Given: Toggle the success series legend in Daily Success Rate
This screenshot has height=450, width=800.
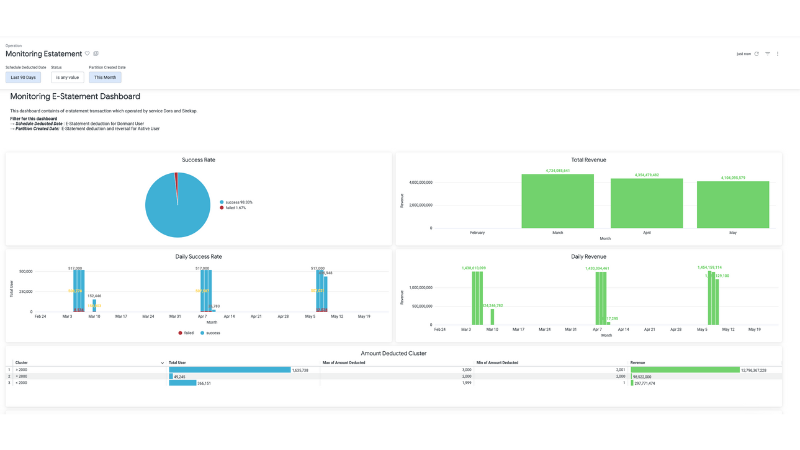Looking at the screenshot, I should [x=210, y=333].
